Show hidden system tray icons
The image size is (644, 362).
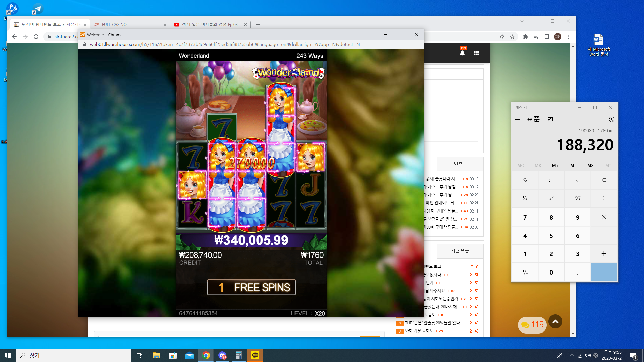(x=572, y=355)
